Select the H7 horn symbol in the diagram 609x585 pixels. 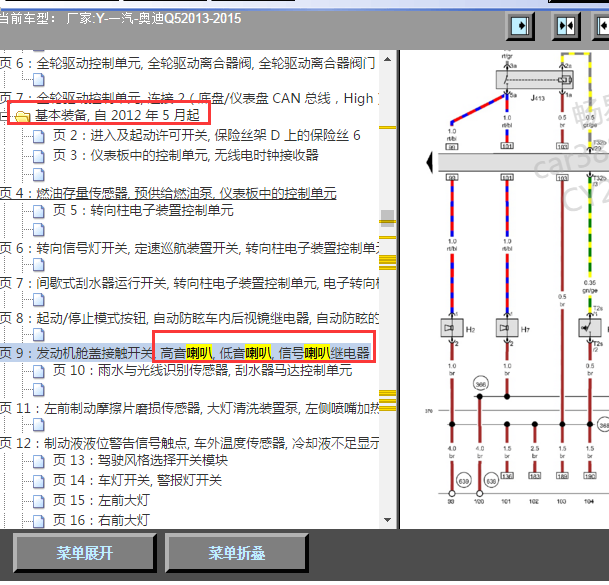[x=507, y=329]
